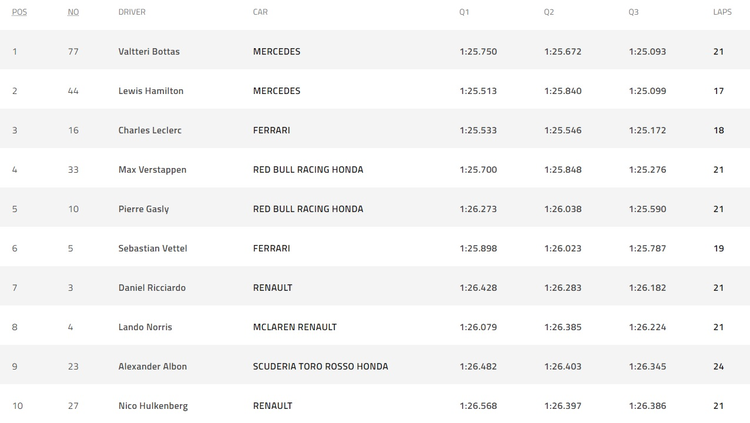Click the NO column header
The image size is (750, 423).
click(73, 12)
